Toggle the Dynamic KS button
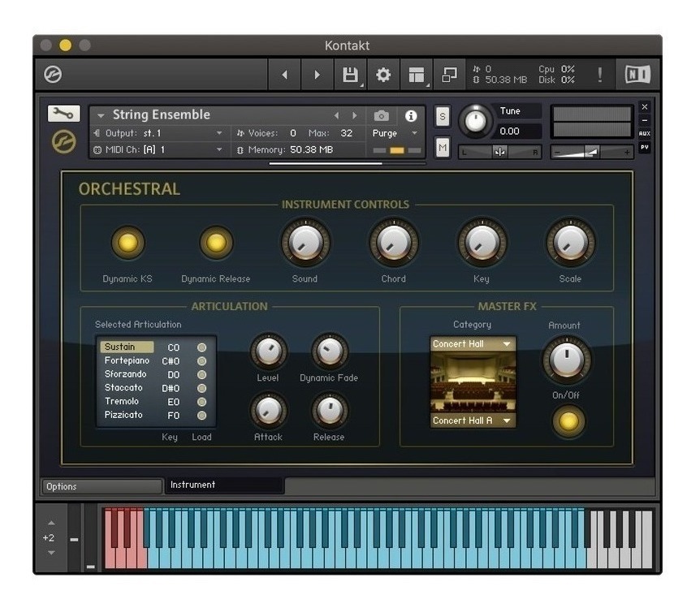The height and width of the screenshot is (608, 700). pos(127,243)
